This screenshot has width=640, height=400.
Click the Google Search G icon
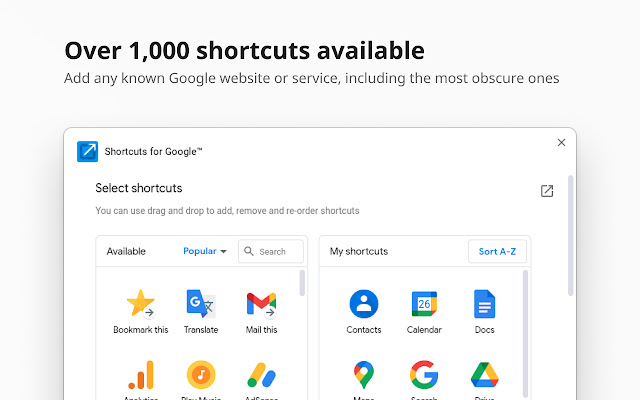tap(424, 375)
